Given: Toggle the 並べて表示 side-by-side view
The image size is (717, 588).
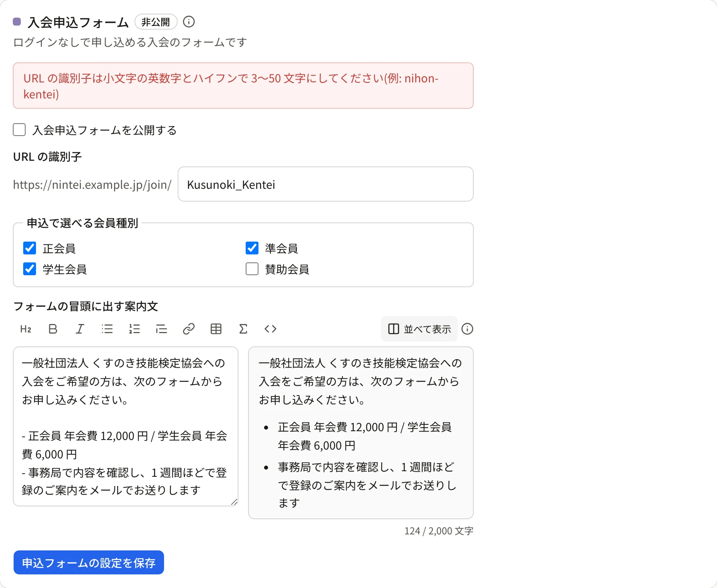Looking at the screenshot, I should pos(419,329).
